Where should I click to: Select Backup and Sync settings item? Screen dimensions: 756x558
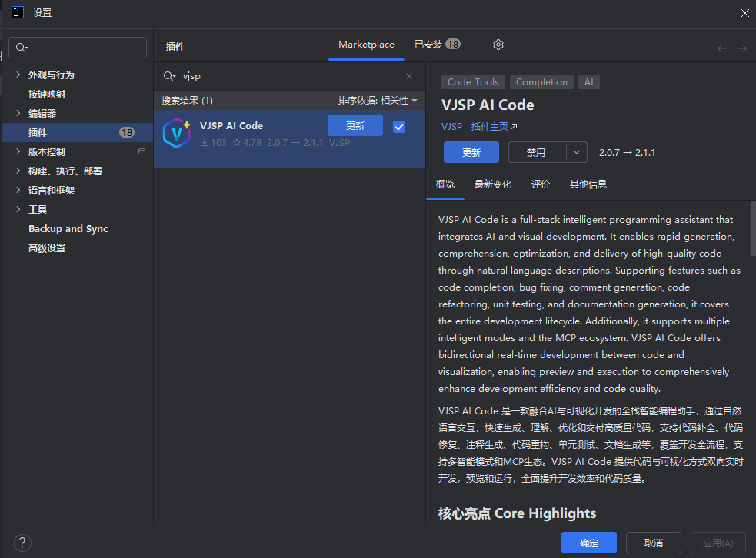coord(68,229)
